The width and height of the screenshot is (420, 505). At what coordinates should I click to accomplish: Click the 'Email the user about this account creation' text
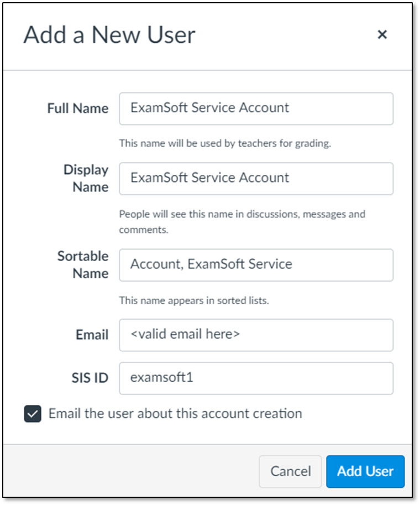[175, 414]
